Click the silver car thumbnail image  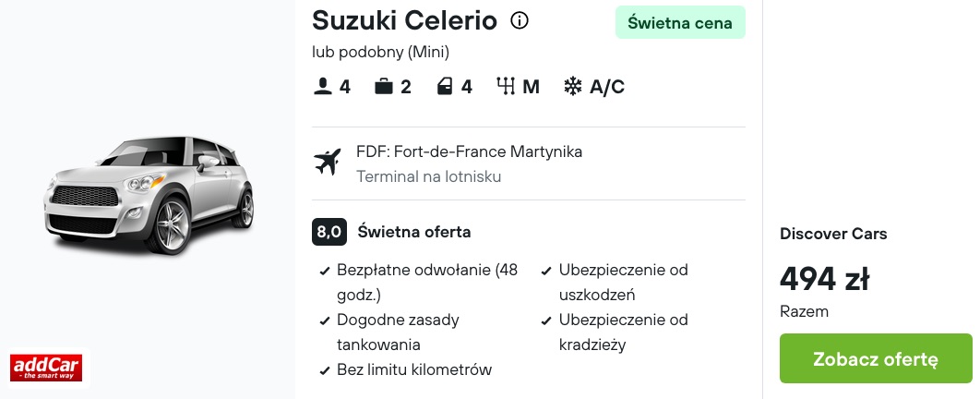tap(149, 194)
